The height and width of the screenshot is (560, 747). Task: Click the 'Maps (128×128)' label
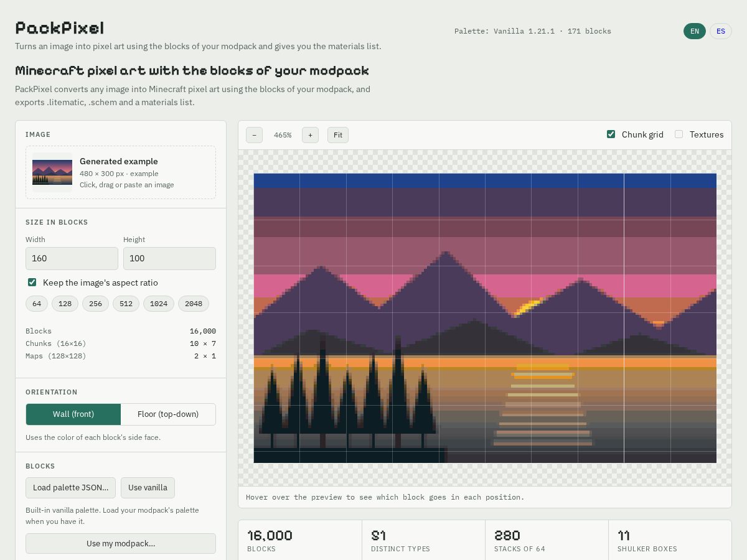coord(56,356)
